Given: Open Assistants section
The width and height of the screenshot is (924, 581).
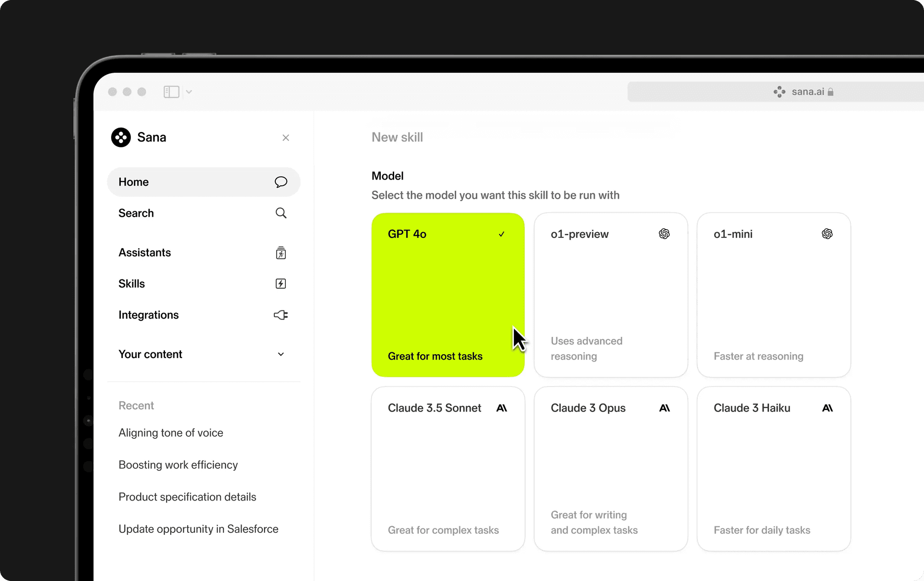Looking at the screenshot, I should (x=204, y=253).
